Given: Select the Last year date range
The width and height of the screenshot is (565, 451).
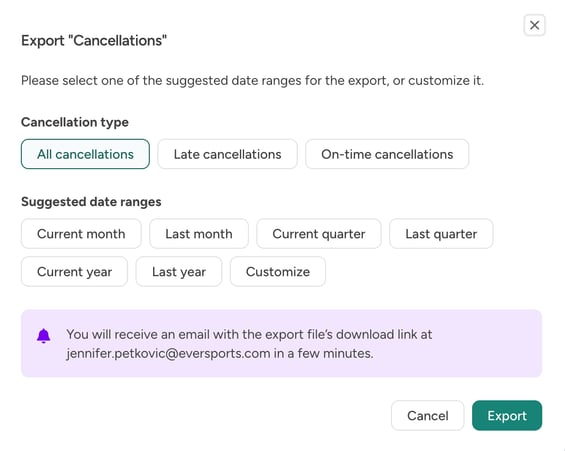Looking at the screenshot, I should [x=179, y=272].
